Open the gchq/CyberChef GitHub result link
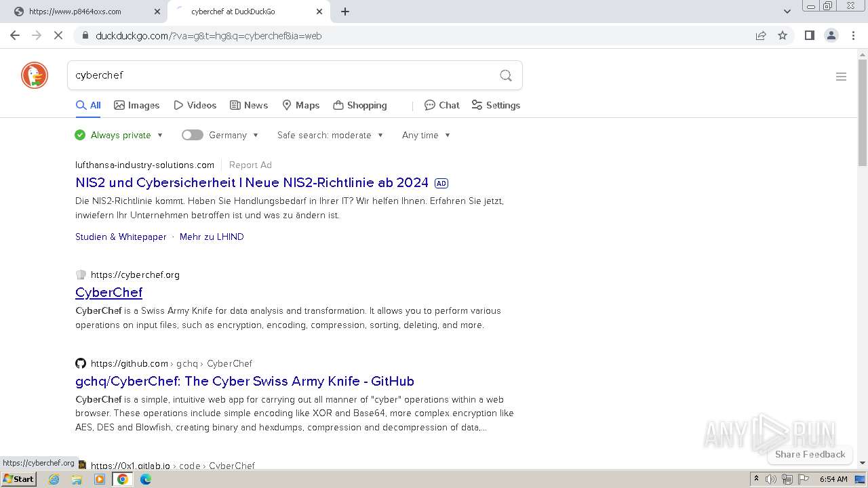Screen dimensions: 868x488 (x=245, y=381)
